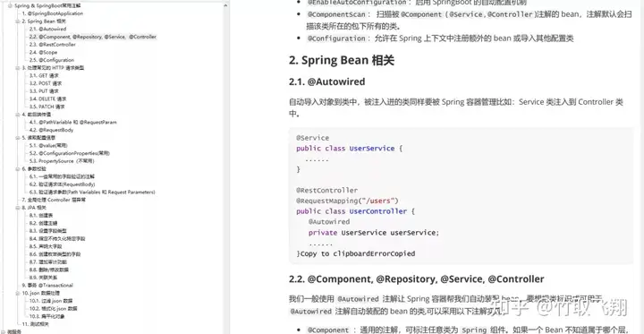The width and height of the screenshot is (644, 334).
Task: Collapse outline section 4 in the tree
Action: (x=18, y=115)
